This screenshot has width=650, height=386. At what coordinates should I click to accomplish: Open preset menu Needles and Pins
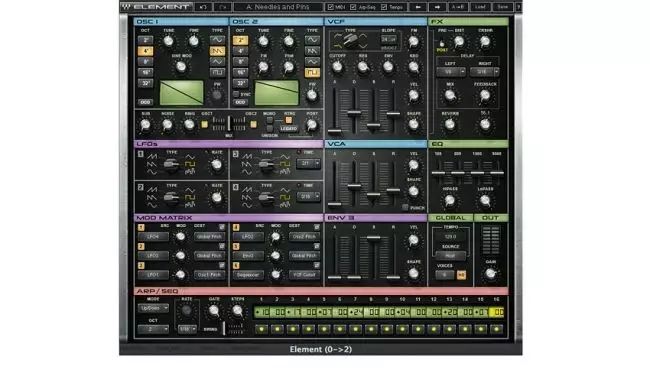coord(278,7)
